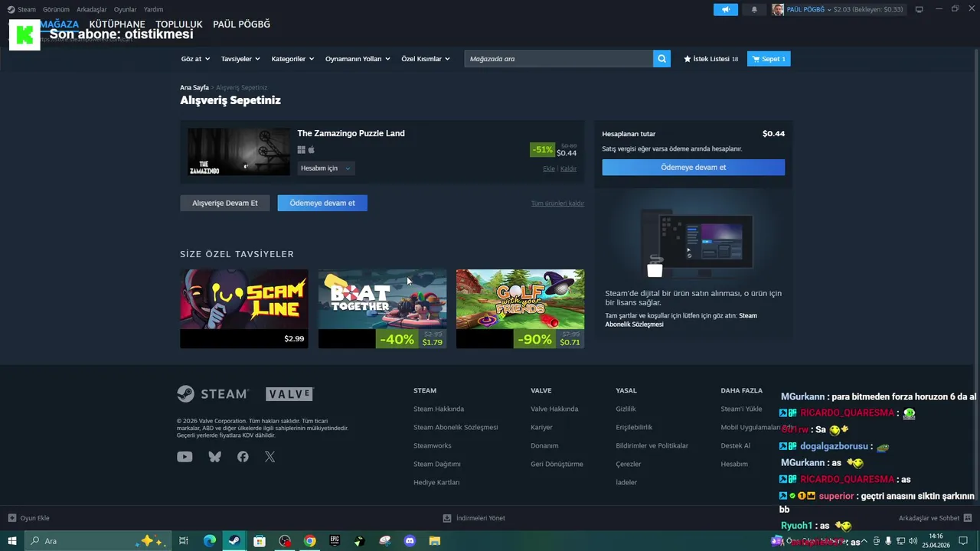
Task: Open The Zamazingo game thumbnail
Action: click(x=239, y=152)
